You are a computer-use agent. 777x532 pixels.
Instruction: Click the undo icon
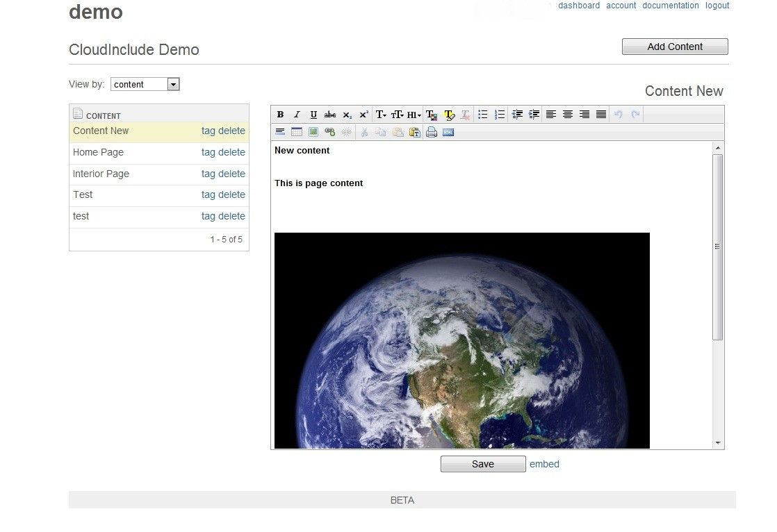coord(619,115)
